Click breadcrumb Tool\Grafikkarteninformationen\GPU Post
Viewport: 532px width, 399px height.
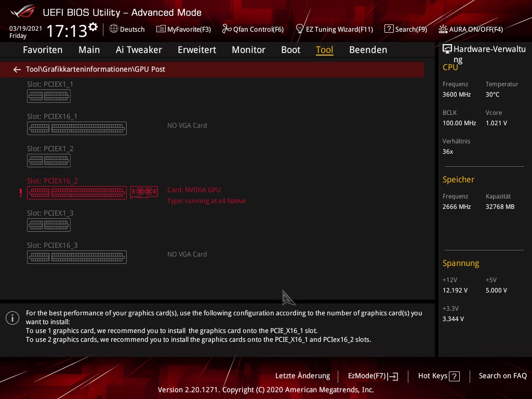(x=96, y=69)
